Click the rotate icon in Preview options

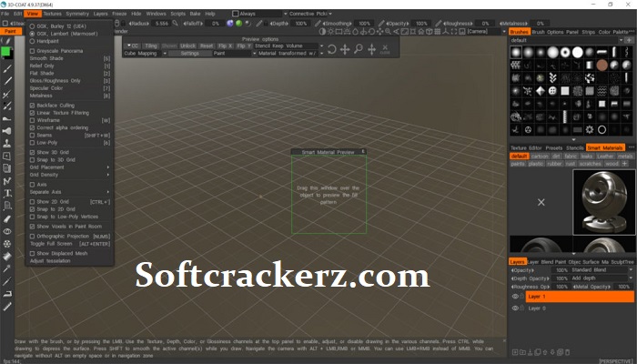tap(332, 49)
